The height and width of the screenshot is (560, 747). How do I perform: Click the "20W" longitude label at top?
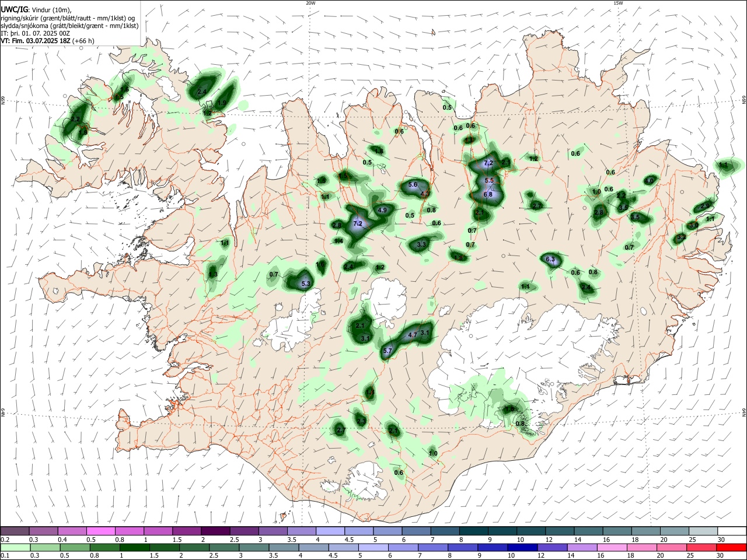pos(310,3)
